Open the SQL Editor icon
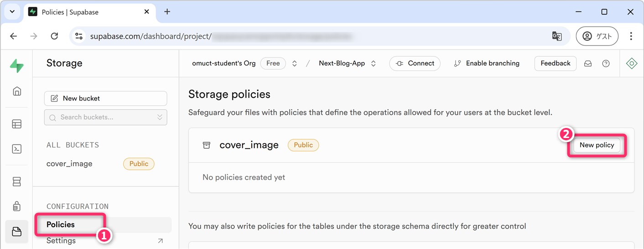 (17, 149)
